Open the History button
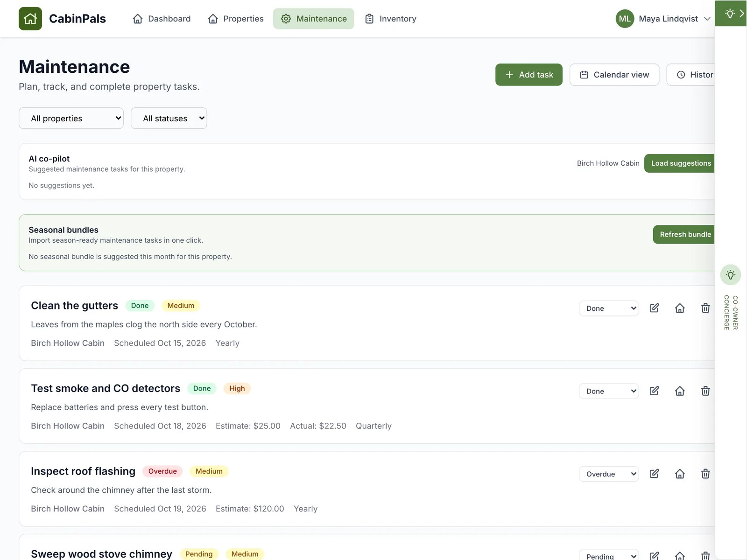The height and width of the screenshot is (560, 747). pos(691,75)
